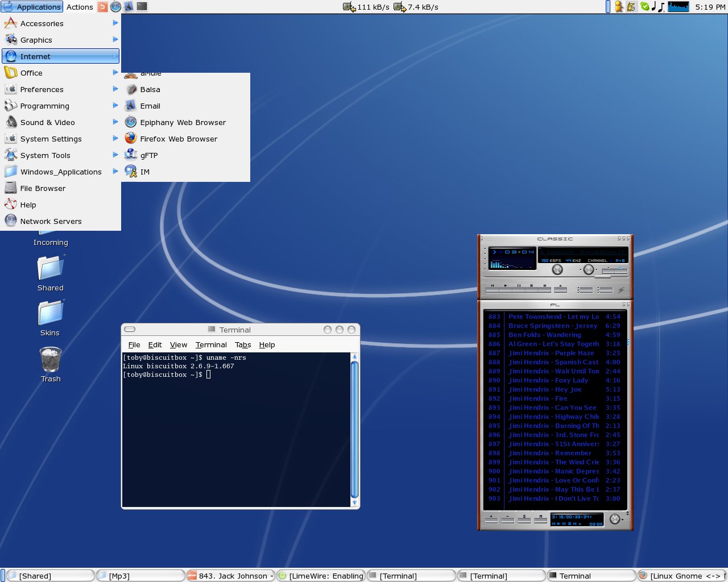This screenshot has width=728, height=582.
Task: Skip to next track in player
Action: coord(545,289)
